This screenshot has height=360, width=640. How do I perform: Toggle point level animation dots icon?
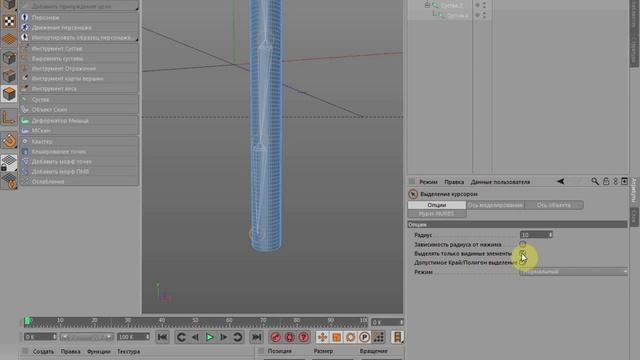[x=378, y=337]
